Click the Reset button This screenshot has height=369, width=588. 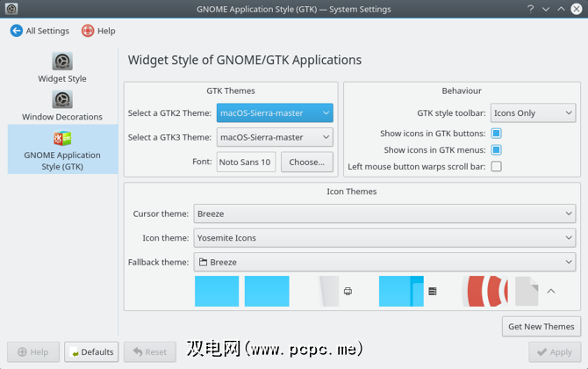150,351
